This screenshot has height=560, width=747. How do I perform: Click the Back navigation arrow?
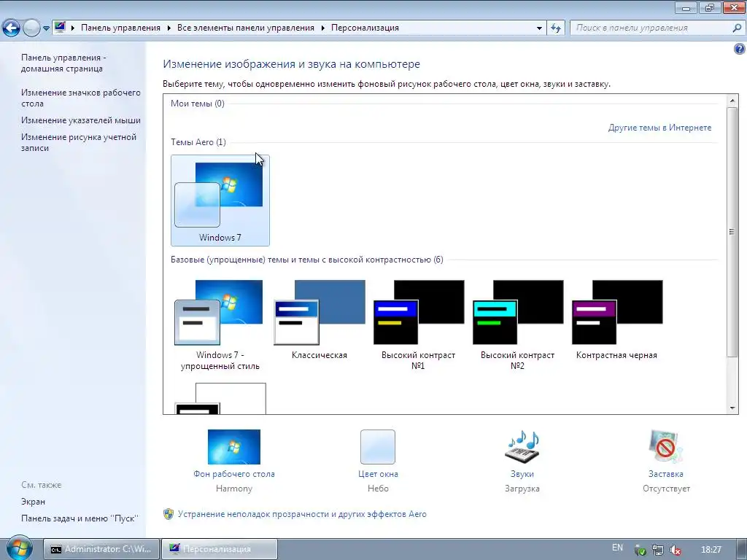pyautogui.click(x=12, y=28)
